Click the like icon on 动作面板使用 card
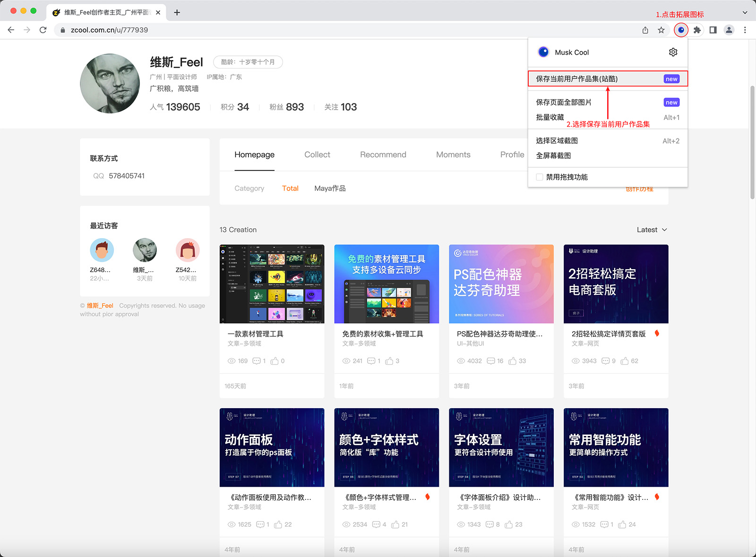Screen dimensions: 756x557 (278, 524)
